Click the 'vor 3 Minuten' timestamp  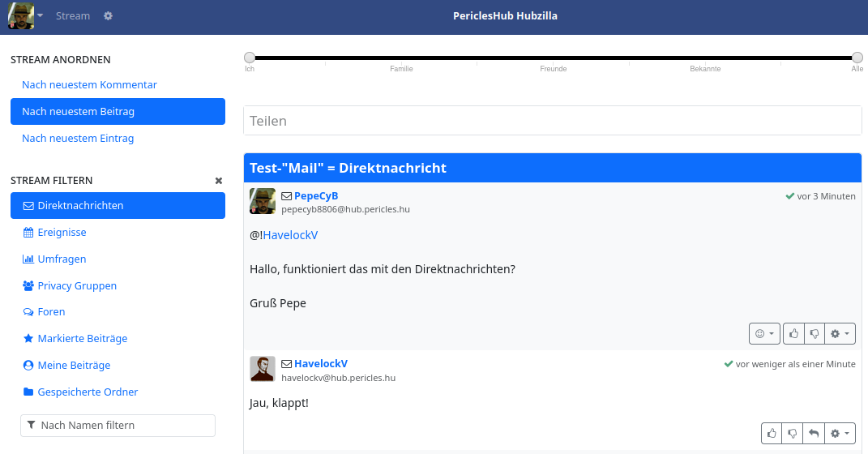[826, 196]
